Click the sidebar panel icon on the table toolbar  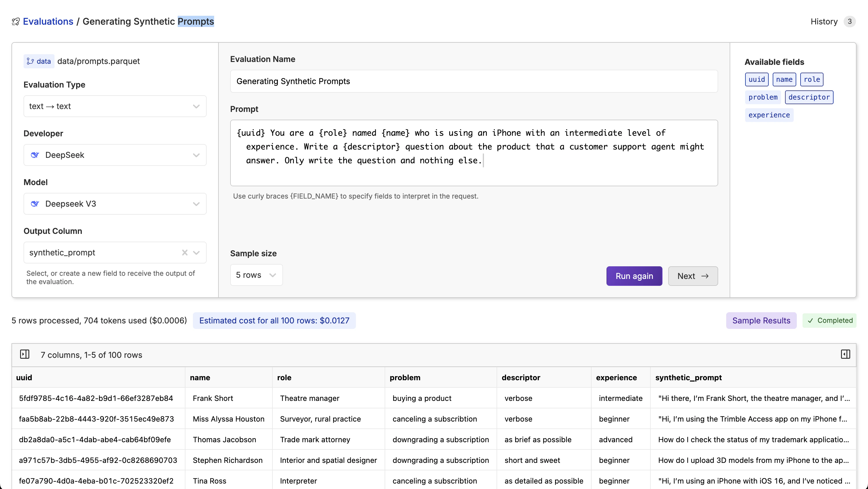pos(25,354)
